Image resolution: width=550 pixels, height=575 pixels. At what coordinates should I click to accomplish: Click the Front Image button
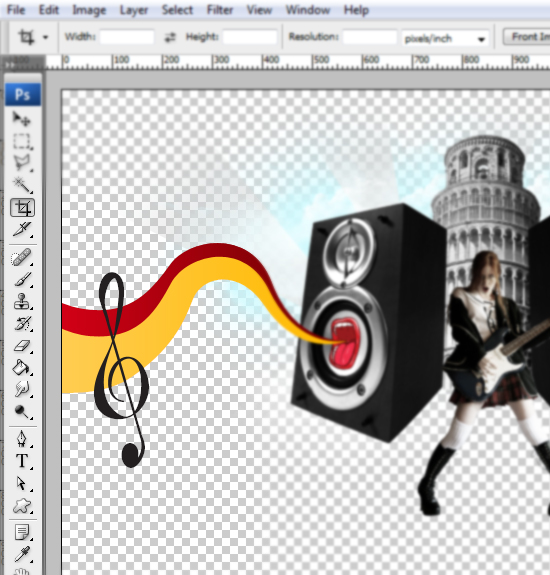click(x=527, y=37)
